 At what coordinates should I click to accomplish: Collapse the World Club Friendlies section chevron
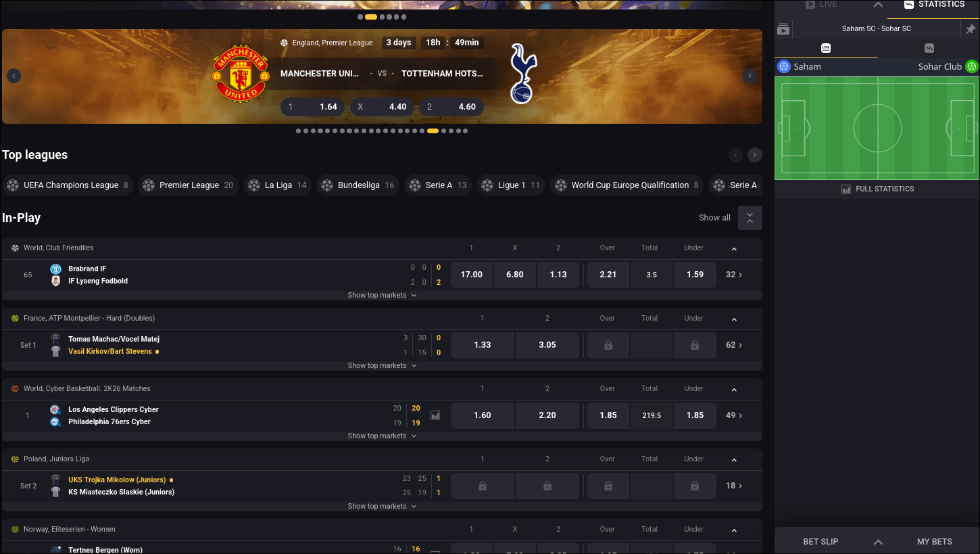point(734,248)
